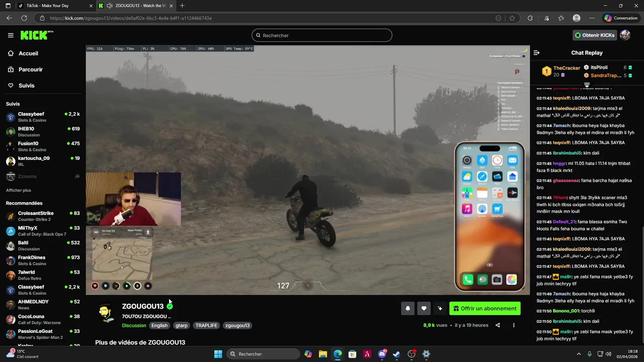Open Edge settings and more menu

(592, 18)
